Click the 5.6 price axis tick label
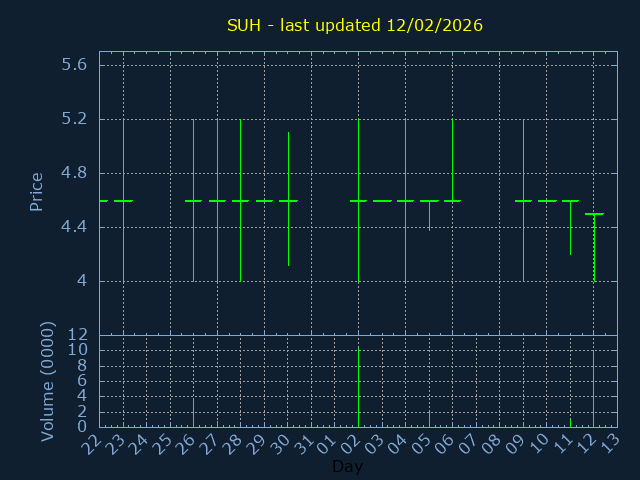640x480 pixels. [x=75, y=65]
